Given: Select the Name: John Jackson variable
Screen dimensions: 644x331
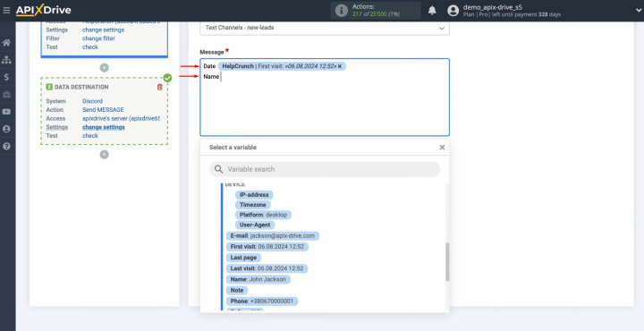Looking at the screenshot, I should click(258, 279).
